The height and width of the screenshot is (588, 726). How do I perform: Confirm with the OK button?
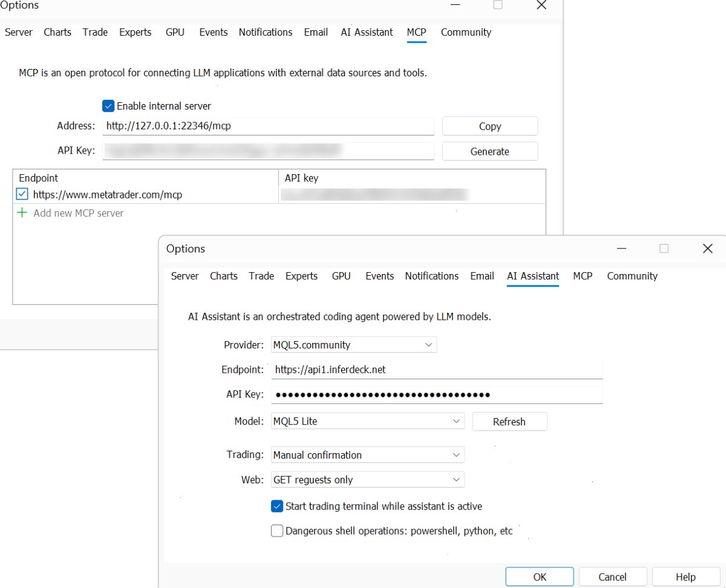[x=540, y=577]
